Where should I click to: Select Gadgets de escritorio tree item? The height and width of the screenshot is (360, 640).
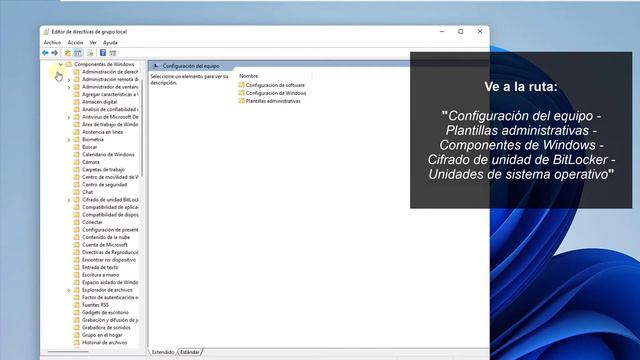point(105,313)
